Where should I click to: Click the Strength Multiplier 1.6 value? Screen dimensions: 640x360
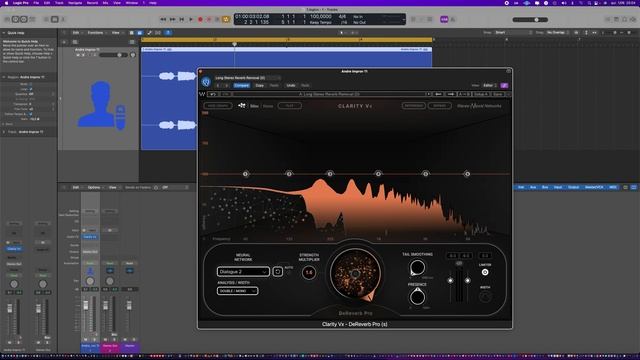pyautogui.click(x=309, y=272)
